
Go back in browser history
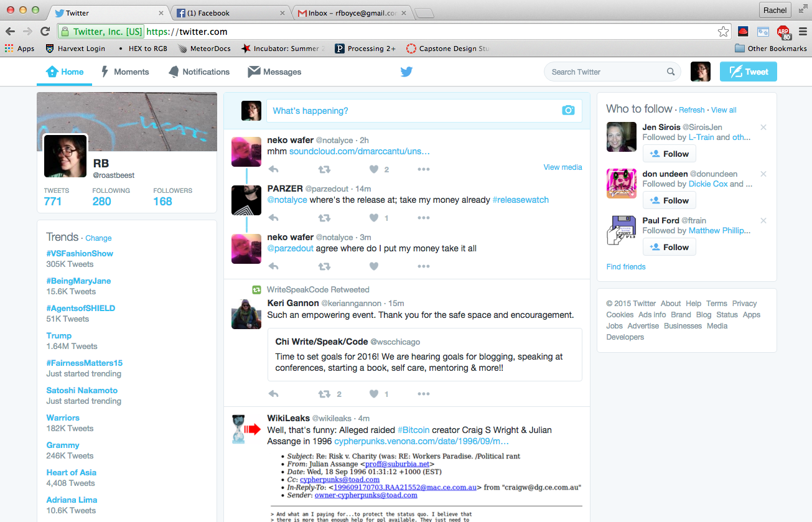click(10, 32)
